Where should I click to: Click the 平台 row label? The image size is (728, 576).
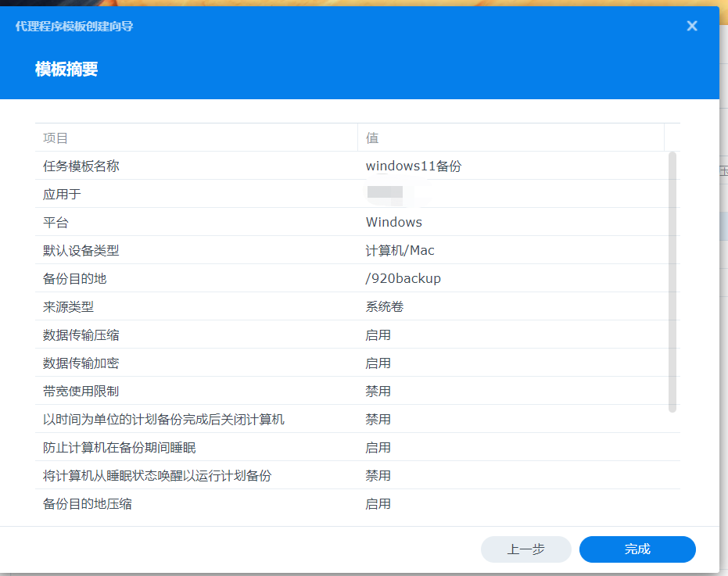(56, 222)
